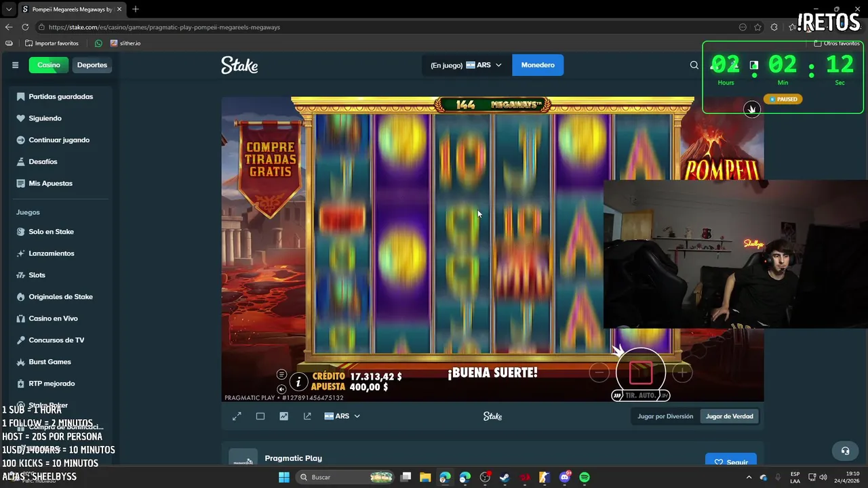Screen dimensions: 868x488
Task: Decrease the bet with minus button
Action: (x=599, y=372)
